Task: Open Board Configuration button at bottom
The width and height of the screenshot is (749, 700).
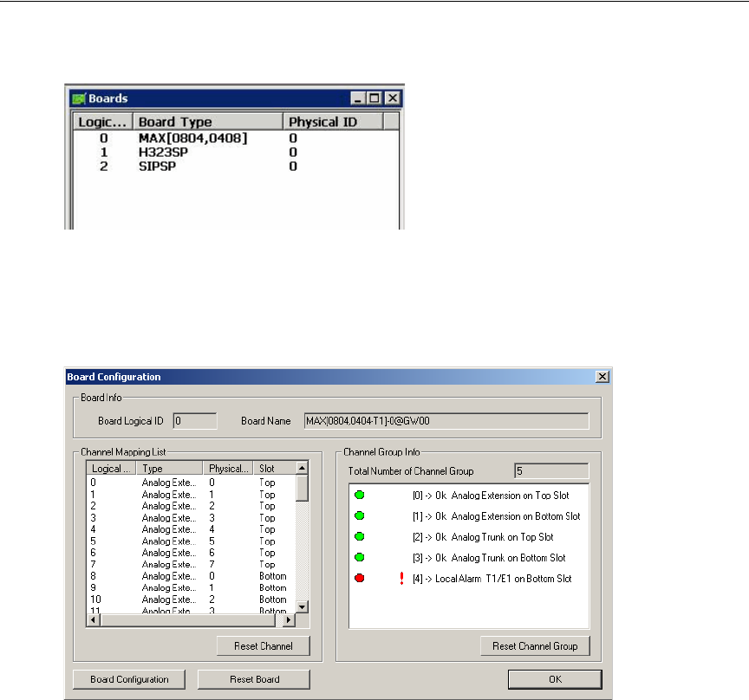Action: click(129, 679)
